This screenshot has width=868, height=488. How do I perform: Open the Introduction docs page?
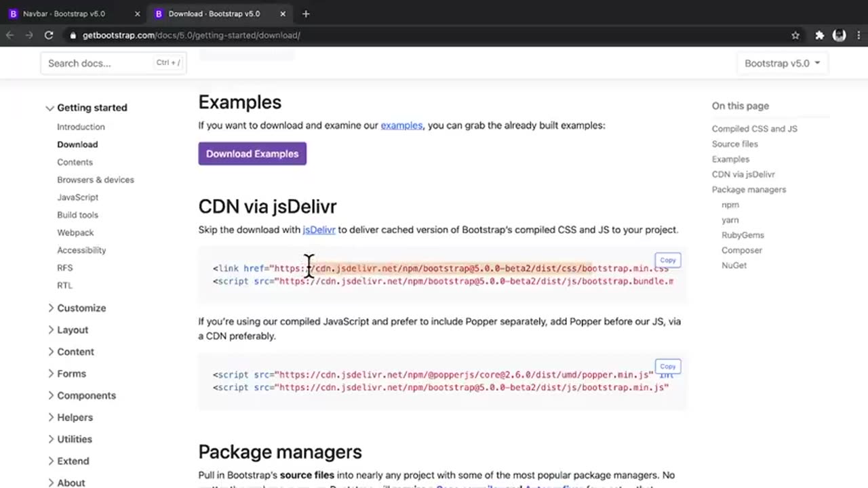click(81, 127)
